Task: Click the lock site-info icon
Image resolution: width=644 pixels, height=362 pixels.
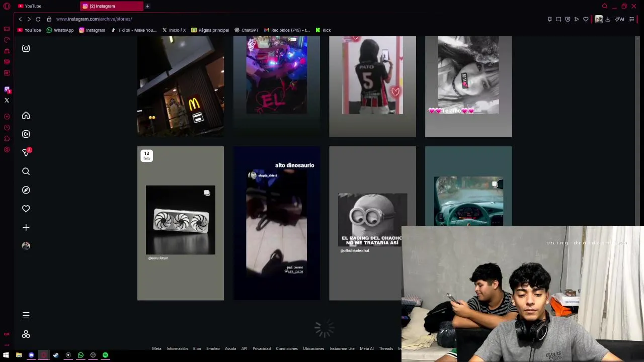Action: pos(49,19)
